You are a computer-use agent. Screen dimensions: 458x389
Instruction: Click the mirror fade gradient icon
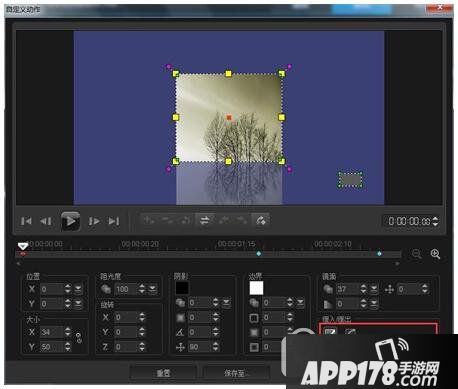328,304
